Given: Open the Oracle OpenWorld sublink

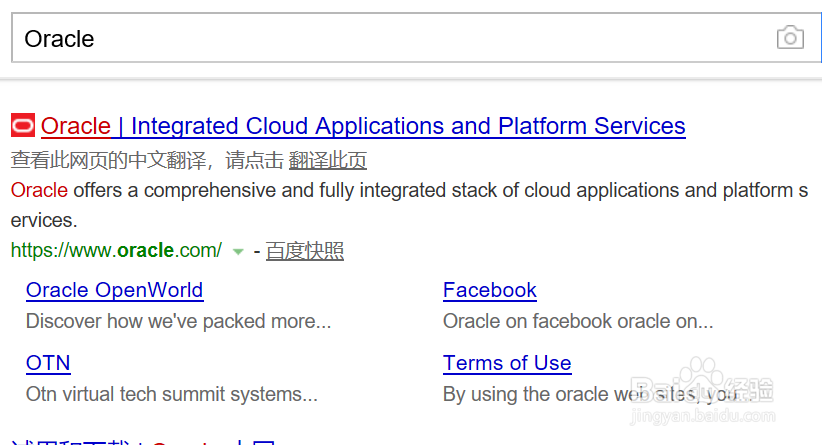Looking at the screenshot, I should point(114,290).
